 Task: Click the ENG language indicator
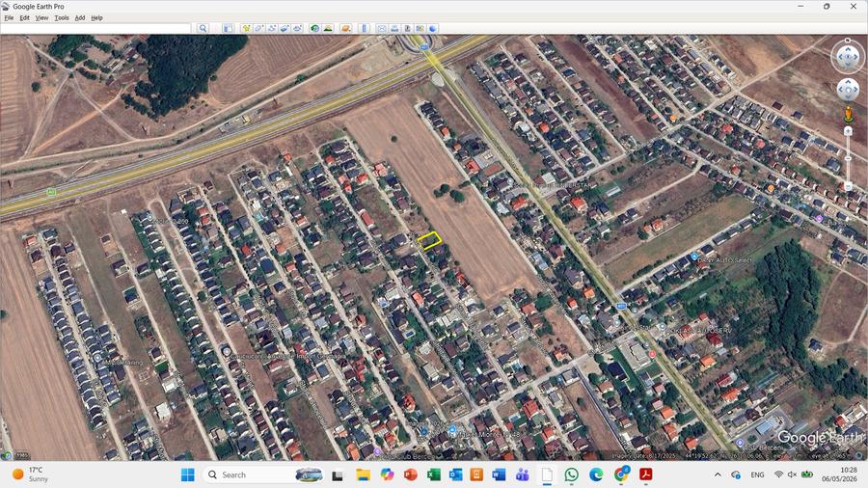pyautogui.click(x=757, y=474)
